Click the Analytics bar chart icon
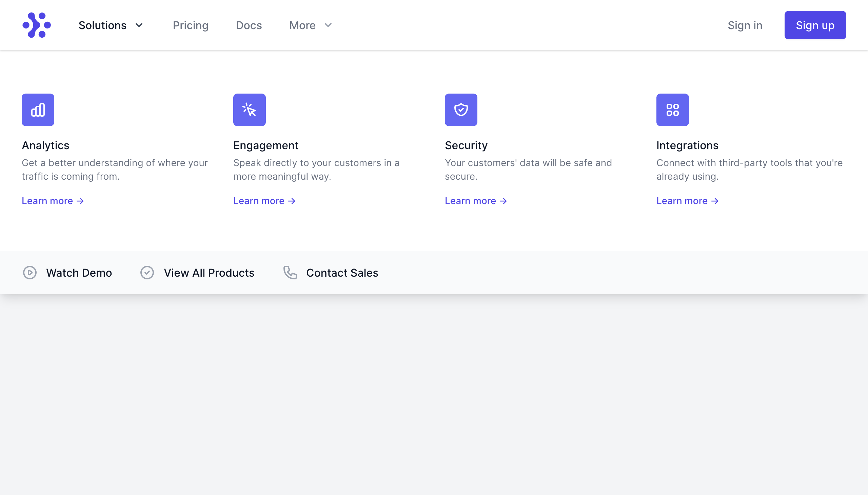The width and height of the screenshot is (868, 495). 38,110
